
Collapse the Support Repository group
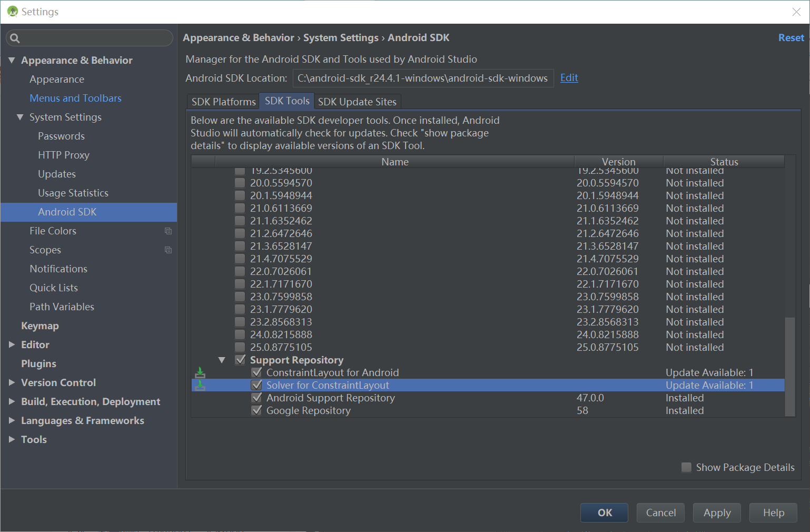(222, 360)
